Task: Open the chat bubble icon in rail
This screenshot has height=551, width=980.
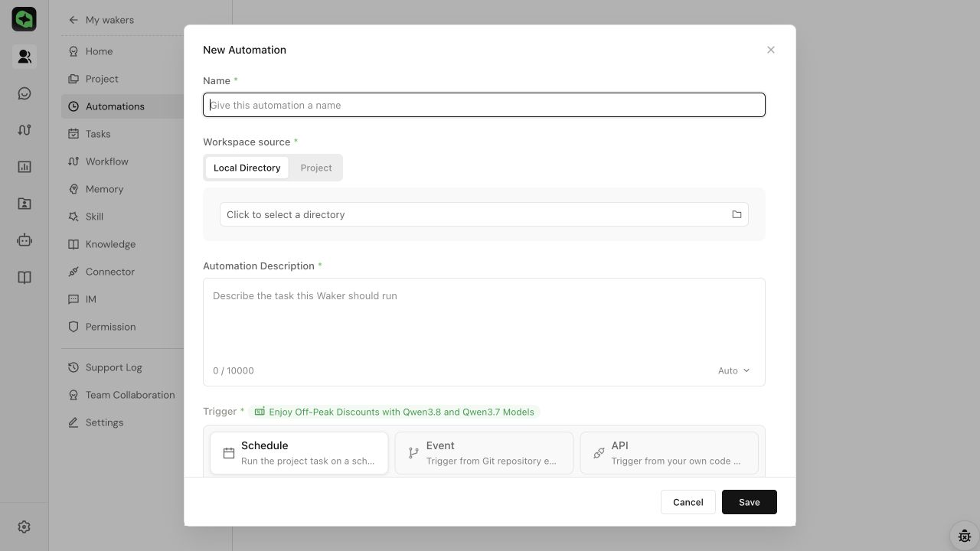Action: pos(24,93)
